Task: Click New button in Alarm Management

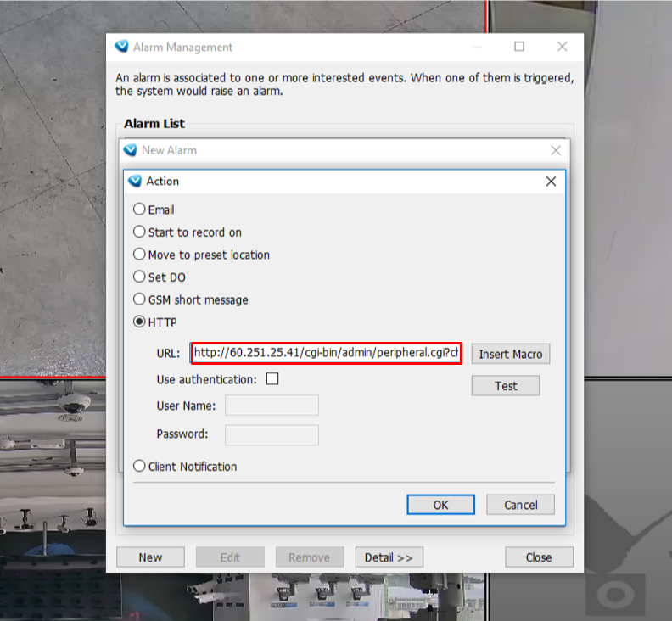Action: pos(150,557)
